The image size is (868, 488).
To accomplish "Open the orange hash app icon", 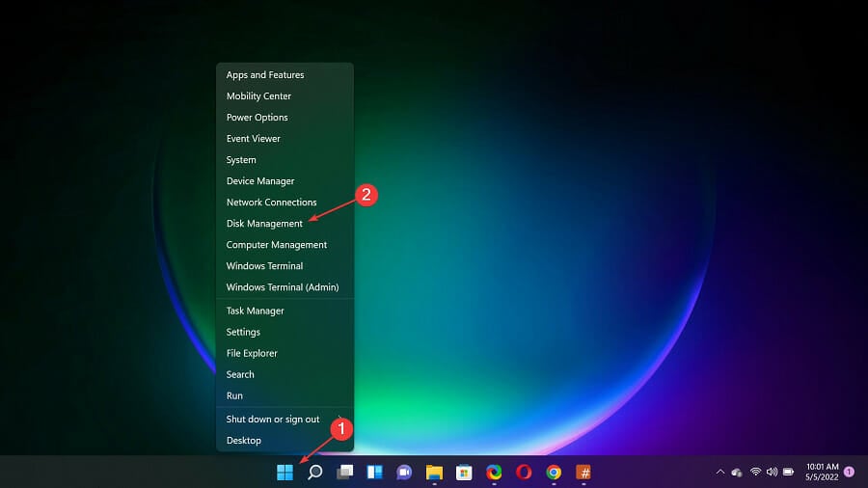I will (583, 472).
